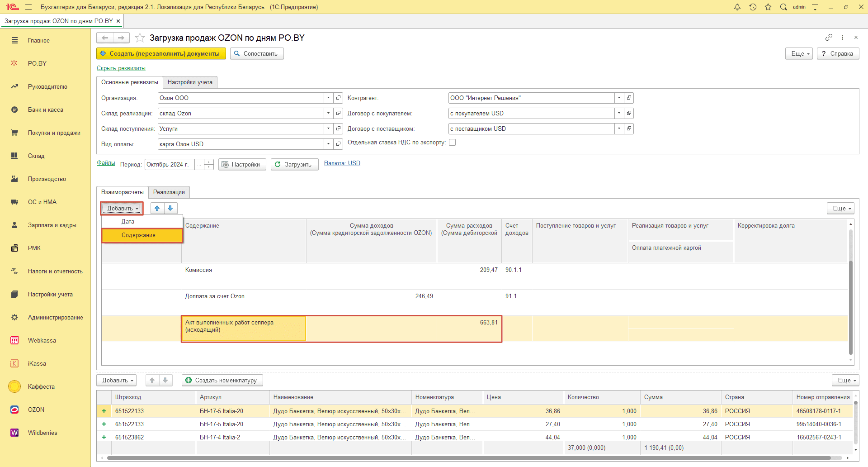Expand the Склад реализации dropdown
This screenshot has width=868, height=467.
[329, 113]
